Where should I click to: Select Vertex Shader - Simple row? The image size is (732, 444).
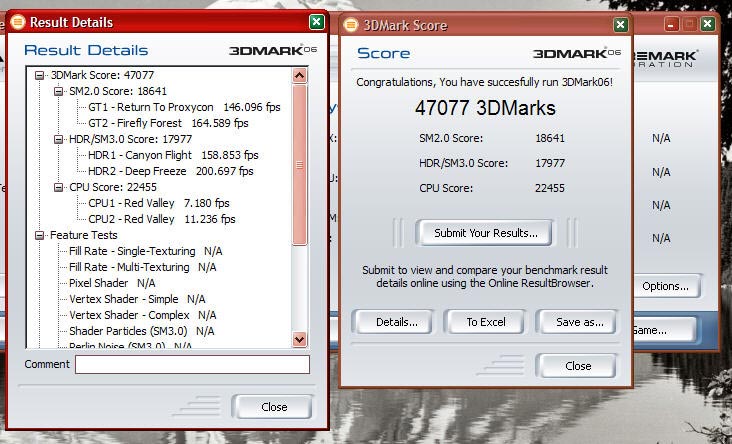click(x=137, y=299)
